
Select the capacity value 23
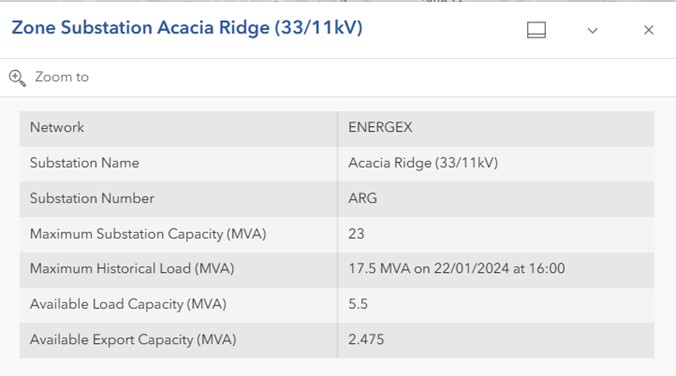(x=356, y=234)
